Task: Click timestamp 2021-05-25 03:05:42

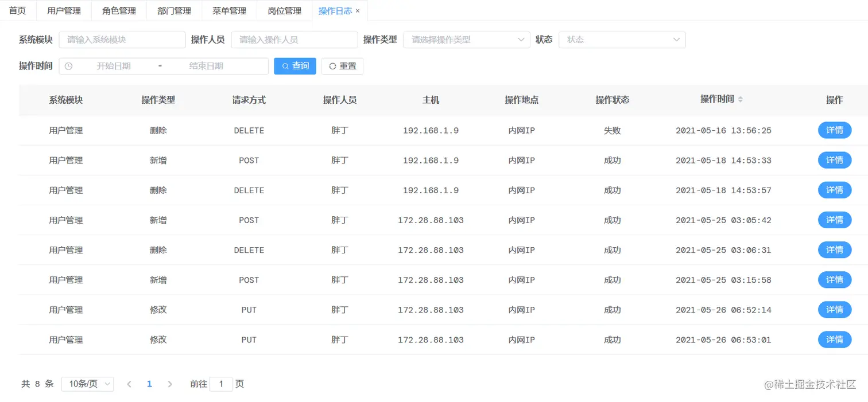Action: click(x=723, y=220)
